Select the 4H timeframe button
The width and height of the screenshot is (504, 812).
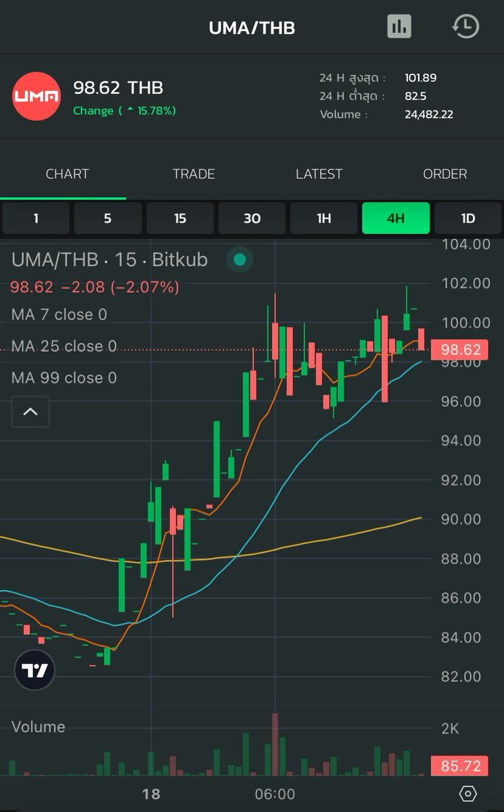[396, 218]
